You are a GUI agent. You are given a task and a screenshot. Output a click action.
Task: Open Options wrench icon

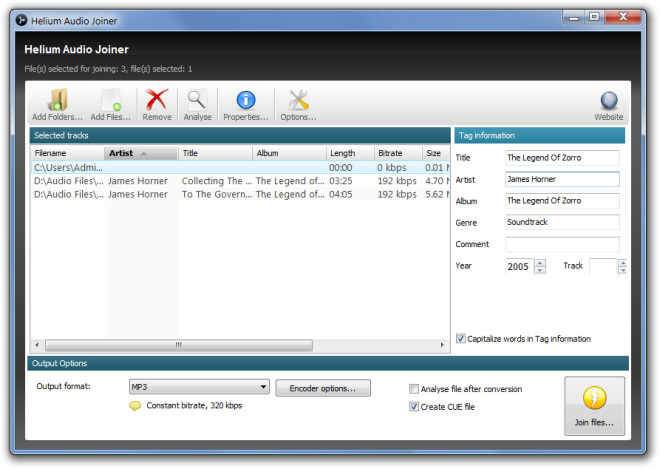[x=298, y=100]
